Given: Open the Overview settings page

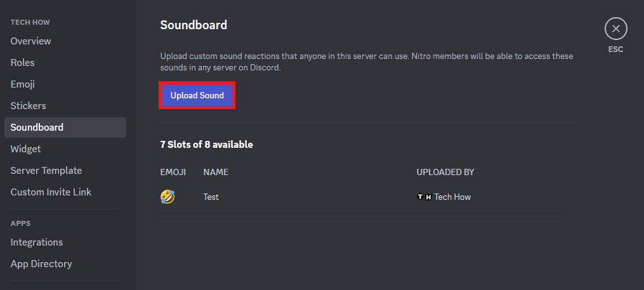Looking at the screenshot, I should [30, 41].
